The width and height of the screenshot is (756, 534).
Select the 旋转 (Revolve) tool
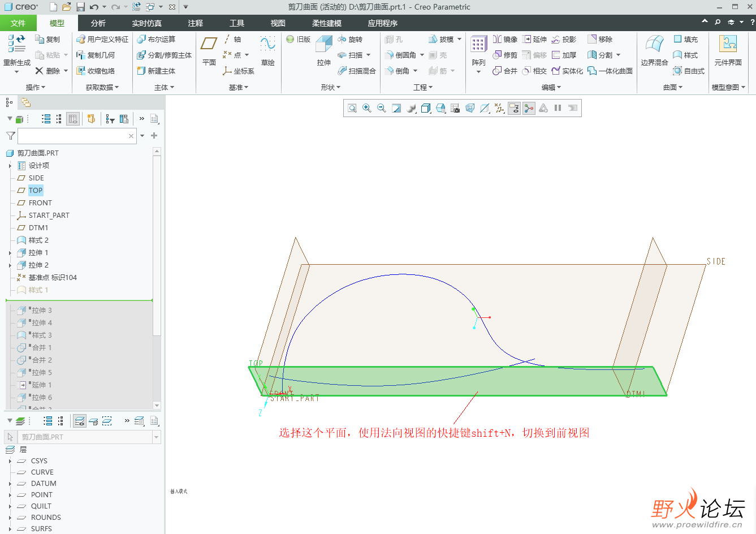350,39
